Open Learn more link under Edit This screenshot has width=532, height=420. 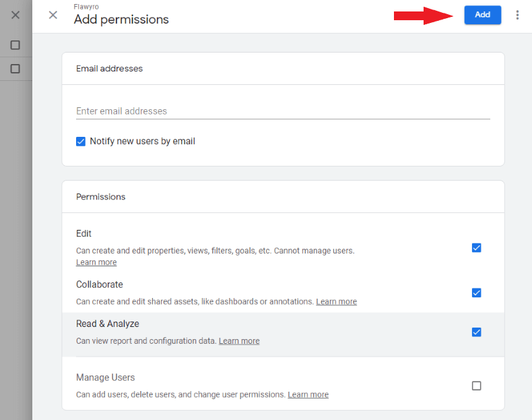[96, 262]
